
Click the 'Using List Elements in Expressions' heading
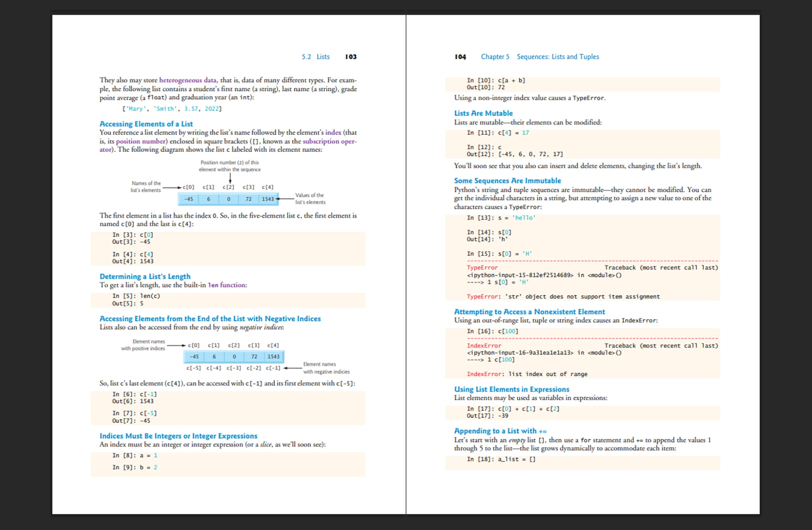(511, 389)
